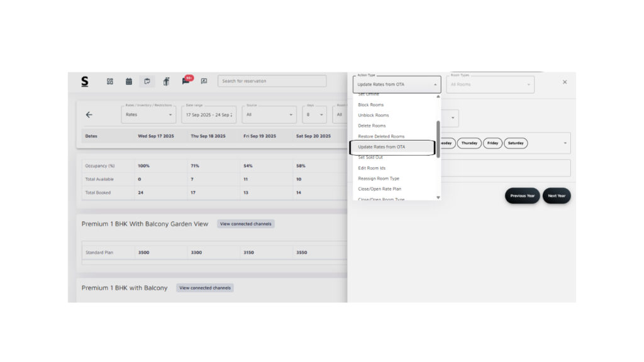Click the action list scrollbar thumb

(x=438, y=138)
